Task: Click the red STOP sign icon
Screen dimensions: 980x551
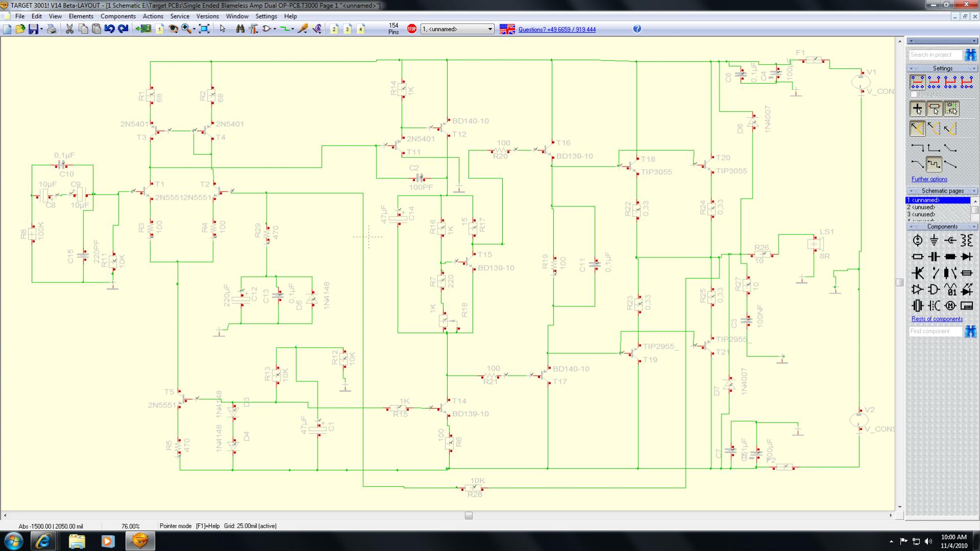Action: point(412,29)
